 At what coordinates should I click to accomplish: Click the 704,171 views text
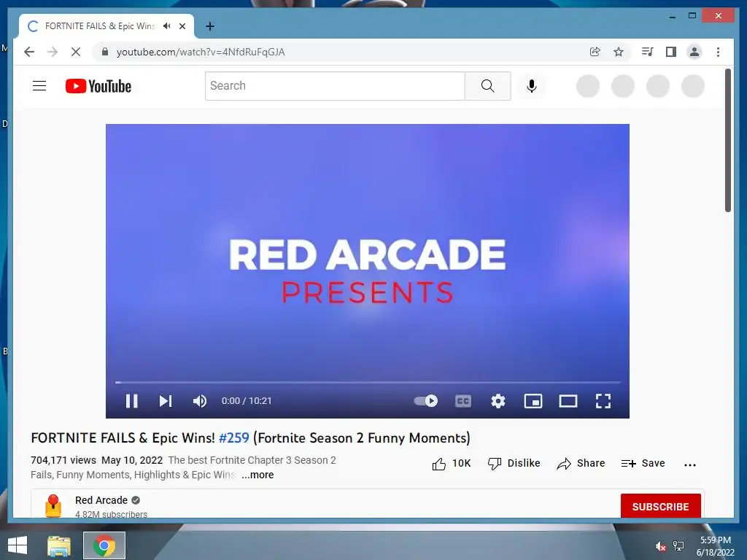pyautogui.click(x=63, y=461)
